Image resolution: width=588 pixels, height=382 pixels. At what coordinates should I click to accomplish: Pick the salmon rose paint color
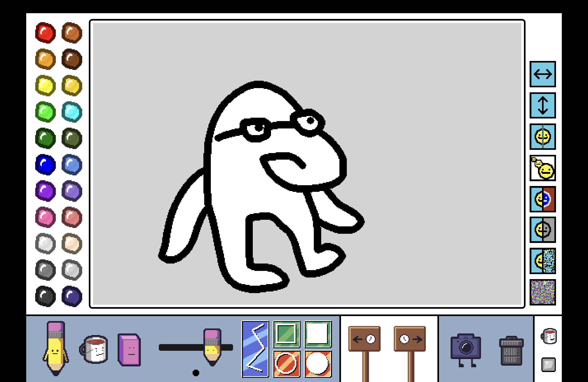[72, 217]
